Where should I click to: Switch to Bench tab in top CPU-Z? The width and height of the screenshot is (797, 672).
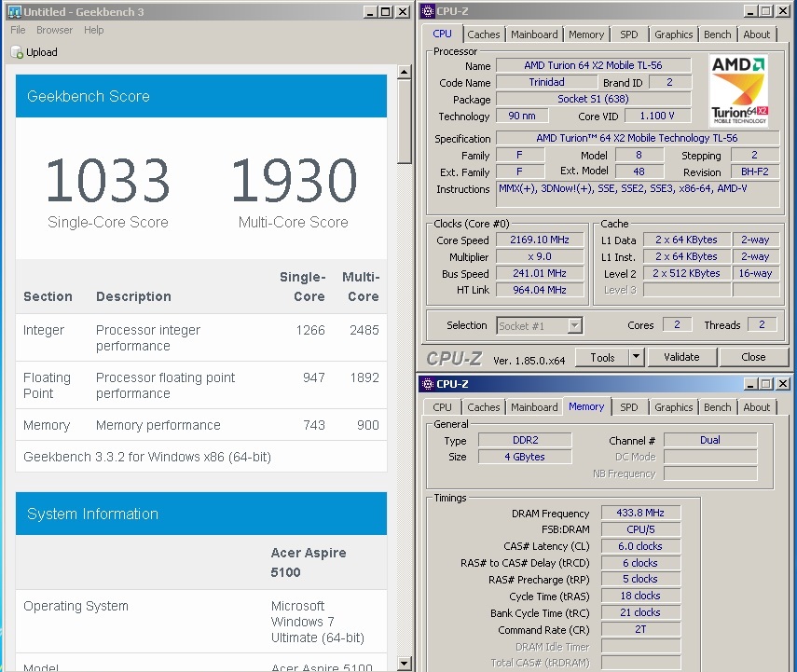tap(717, 34)
